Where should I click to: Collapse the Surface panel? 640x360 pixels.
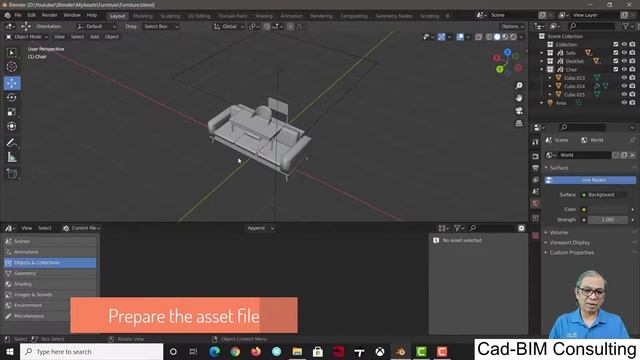pyautogui.click(x=558, y=168)
